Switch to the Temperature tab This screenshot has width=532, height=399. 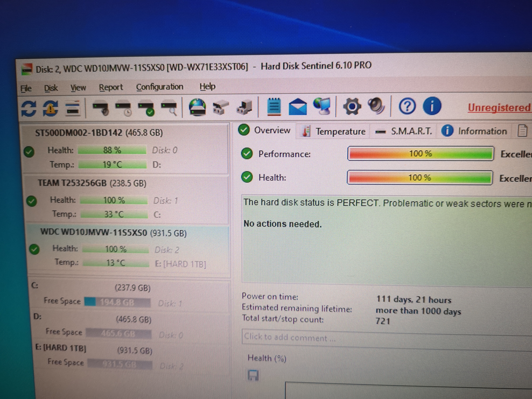coord(334,131)
